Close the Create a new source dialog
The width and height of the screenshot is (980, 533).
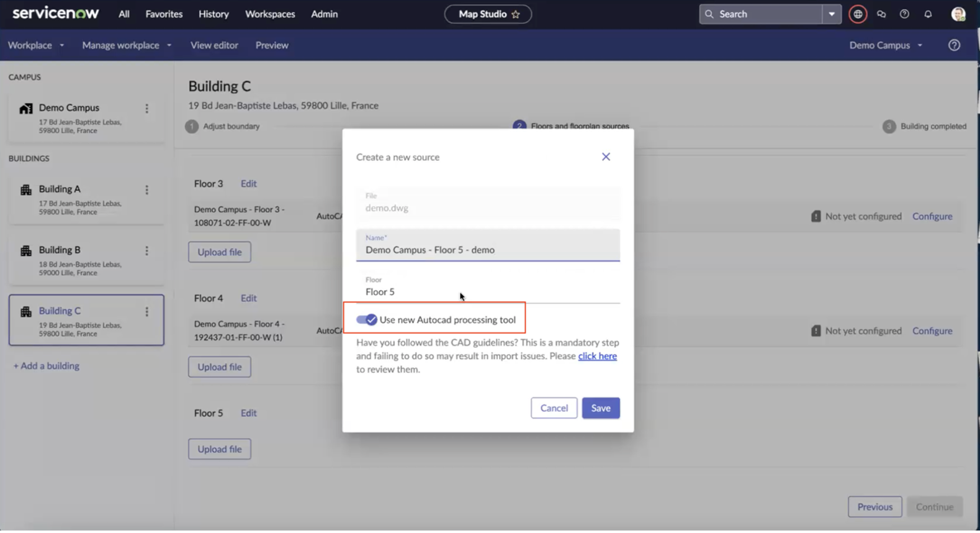click(606, 157)
